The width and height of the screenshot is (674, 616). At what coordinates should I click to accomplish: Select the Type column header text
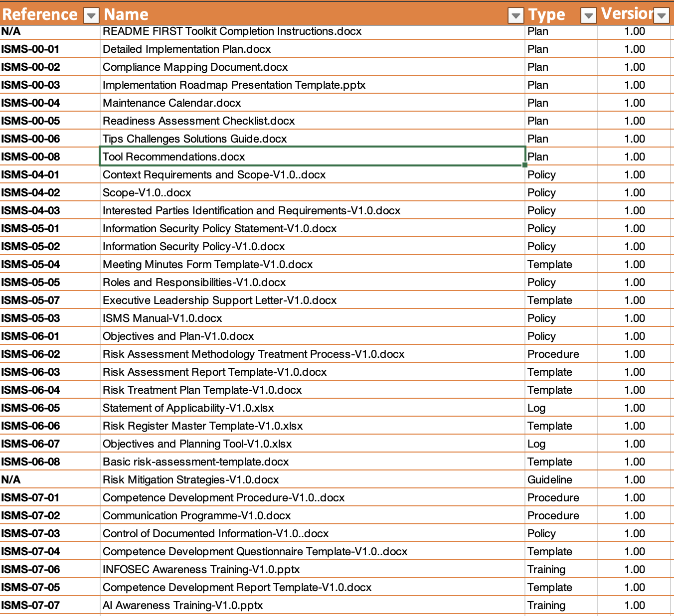click(547, 15)
